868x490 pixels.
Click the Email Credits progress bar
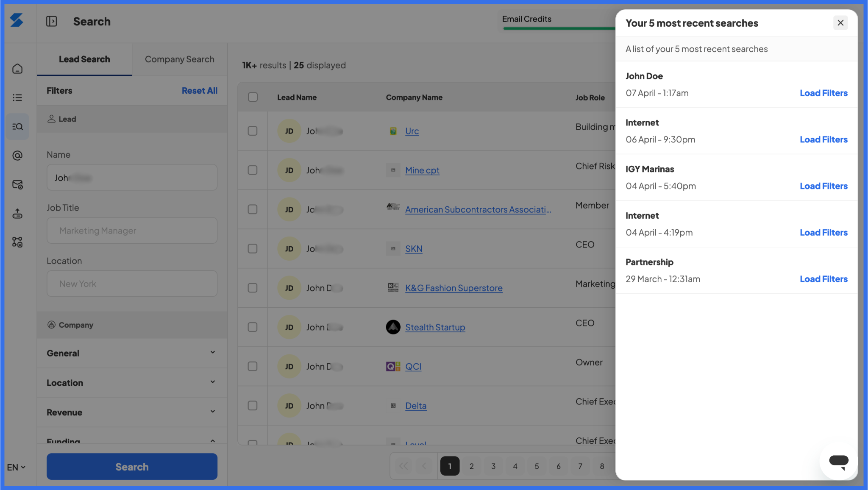pyautogui.click(x=559, y=28)
